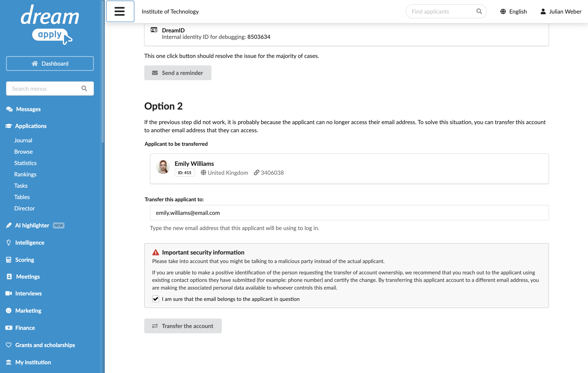Click the Dashboard button
This screenshot has height=373, width=588.
coord(50,64)
